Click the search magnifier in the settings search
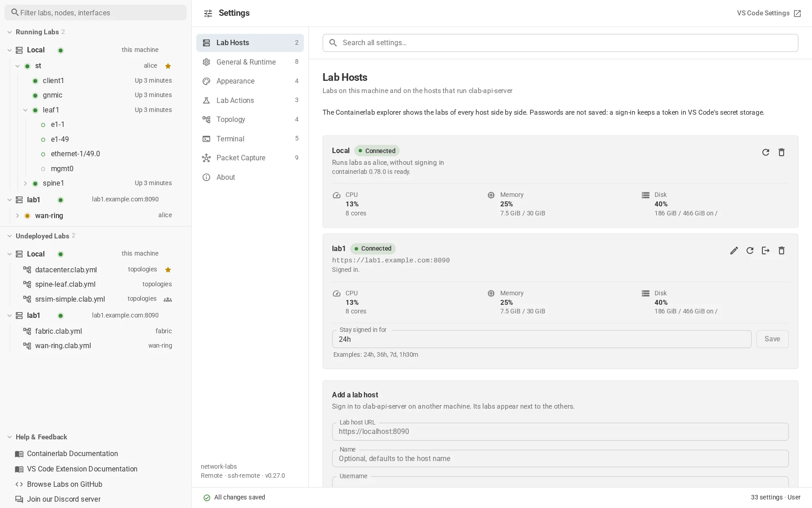Screen dimensions: 812x508 click(x=333, y=43)
